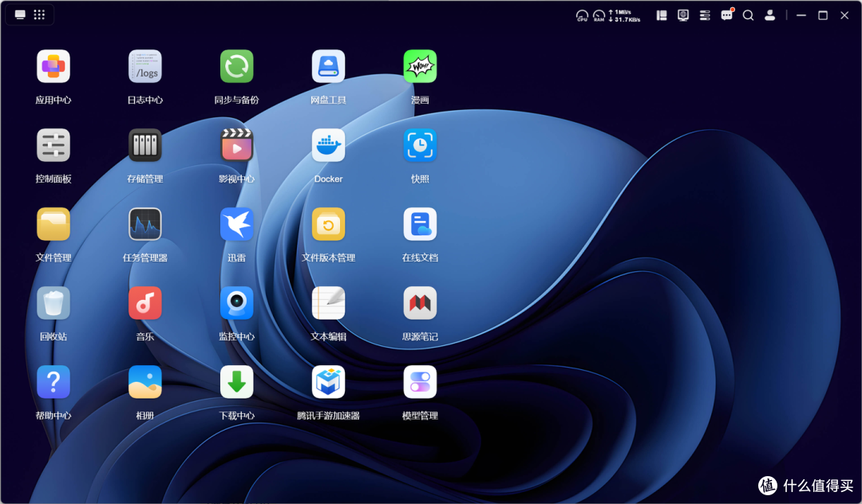Show all apps grid in top bar
Screen dimensions: 862x504
(x=39, y=15)
